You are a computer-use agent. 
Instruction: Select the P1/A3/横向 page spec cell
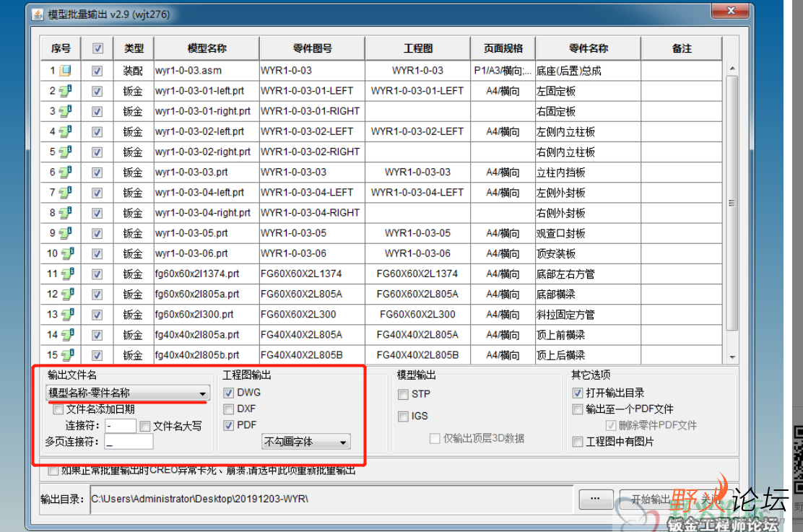pos(503,71)
